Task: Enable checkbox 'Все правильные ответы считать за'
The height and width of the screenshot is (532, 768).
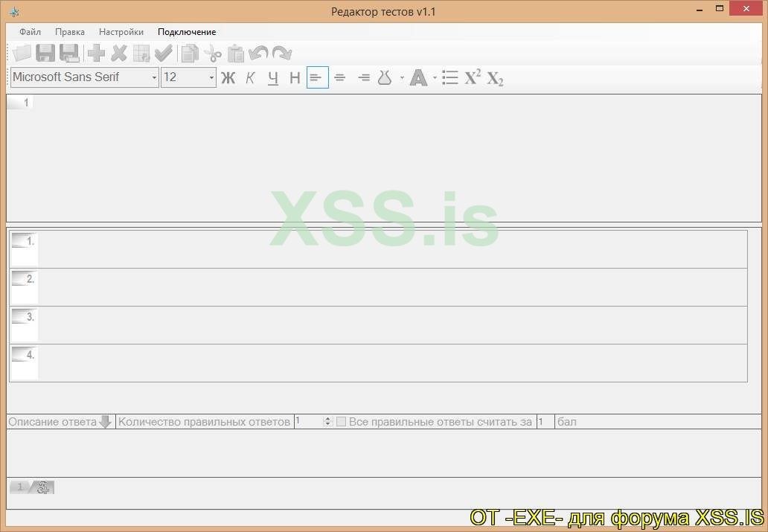Action: pyautogui.click(x=341, y=421)
